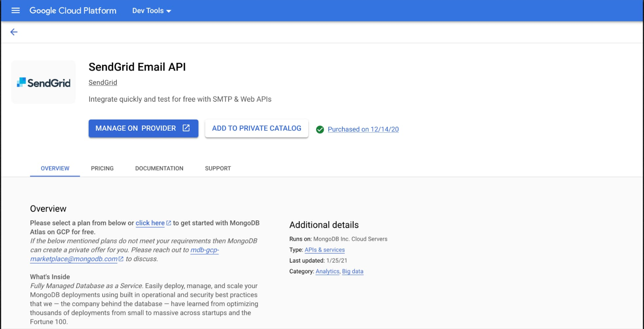Click the Overview section heading
Screen dimensions: 644x329
[x=48, y=209]
